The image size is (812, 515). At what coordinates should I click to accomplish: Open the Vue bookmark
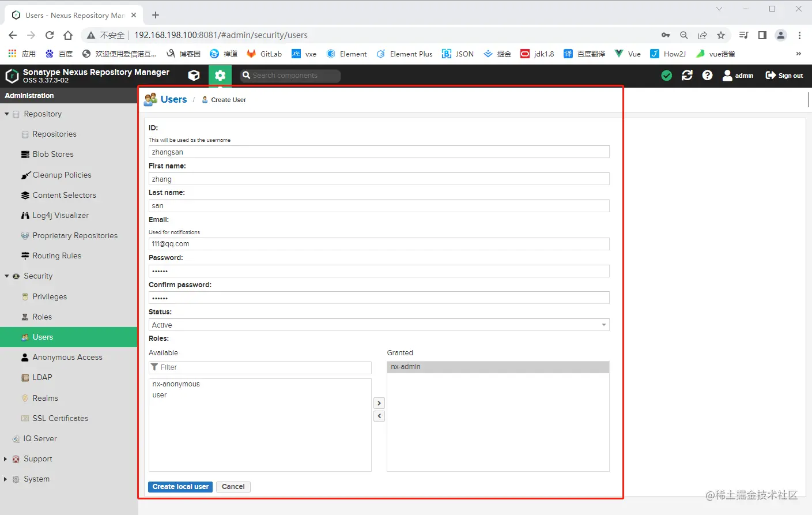tap(628, 54)
